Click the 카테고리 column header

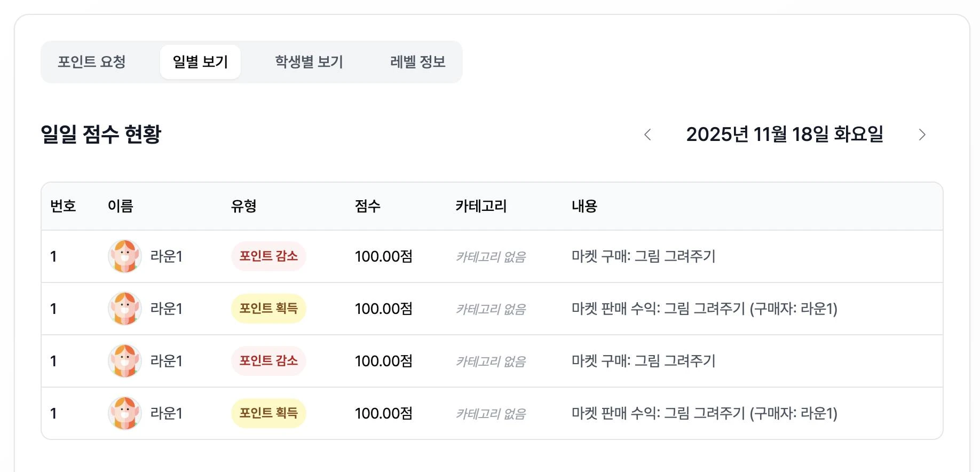tap(481, 206)
